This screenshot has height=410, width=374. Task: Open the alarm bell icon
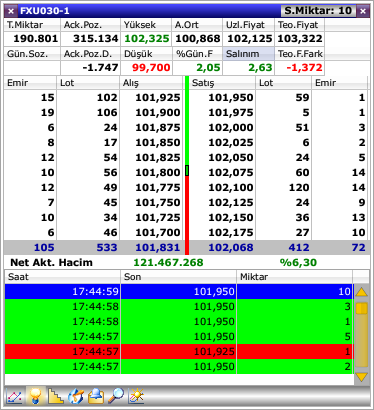(x=96, y=396)
